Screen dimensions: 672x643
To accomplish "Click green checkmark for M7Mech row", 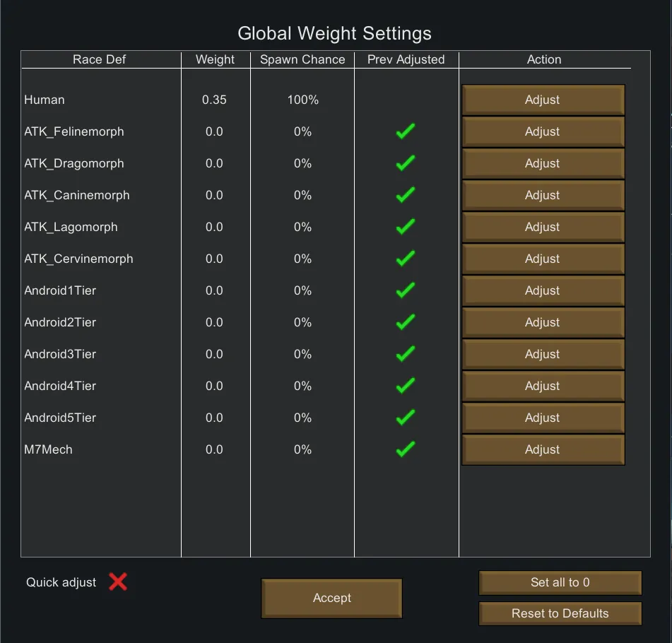I will [x=406, y=449].
